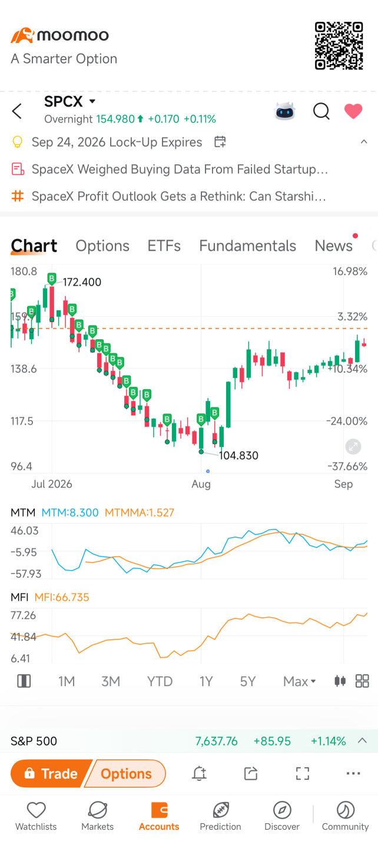This screenshot has width=378, height=868.
Task: Open the three-dots more menu
Action: pyautogui.click(x=353, y=774)
